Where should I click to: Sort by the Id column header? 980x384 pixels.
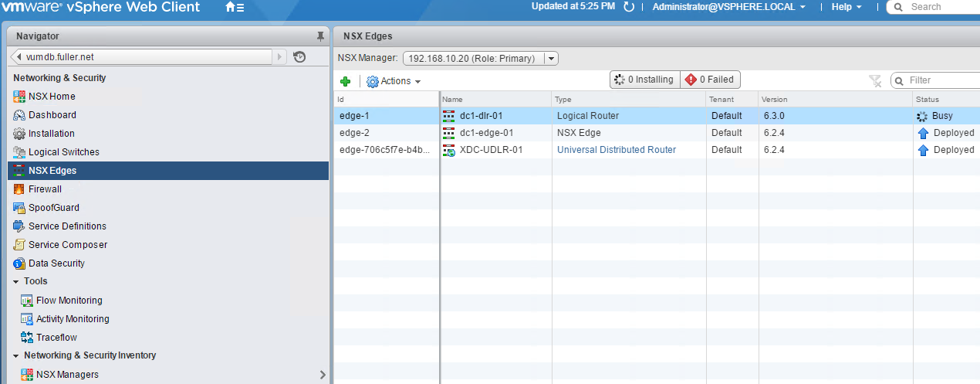[x=387, y=100]
